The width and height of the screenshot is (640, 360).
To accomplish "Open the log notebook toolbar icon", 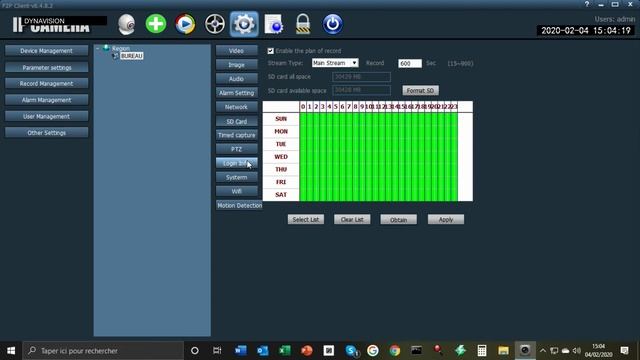I will tap(273, 24).
